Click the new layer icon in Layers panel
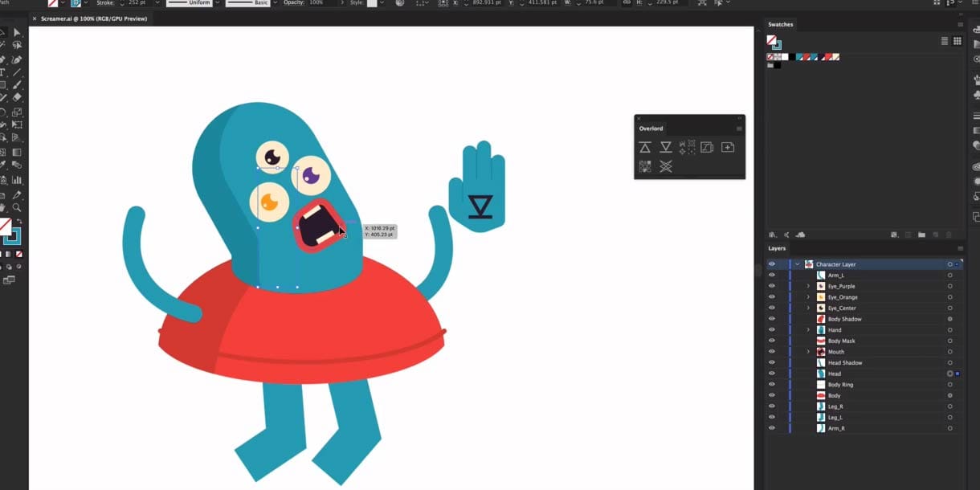This screenshot has height=490, width=980. pyautogui.click(x=937, y=235)
